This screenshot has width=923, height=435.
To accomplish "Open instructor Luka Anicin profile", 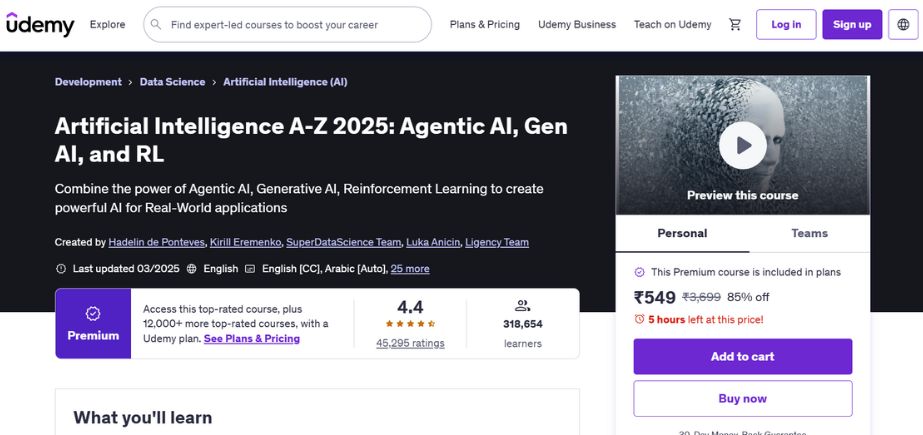I will (x=433, y=242).
